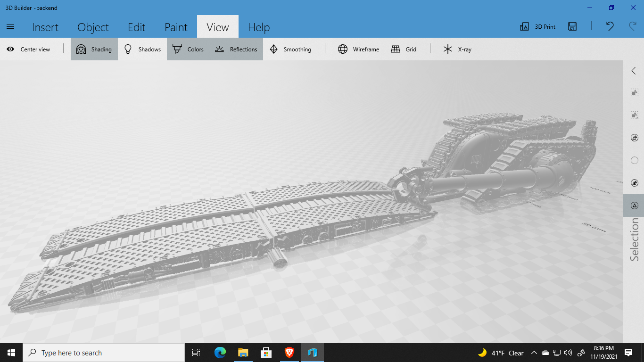The image size is (644, 362).
Task: Turn off Reflections
Action: (236, 49)
